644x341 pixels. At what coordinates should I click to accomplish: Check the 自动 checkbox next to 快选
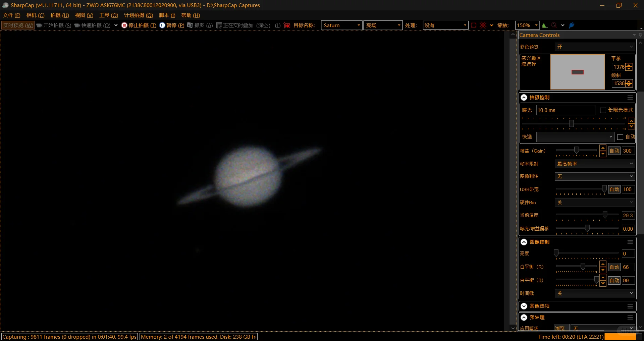(x=620, y=137)
